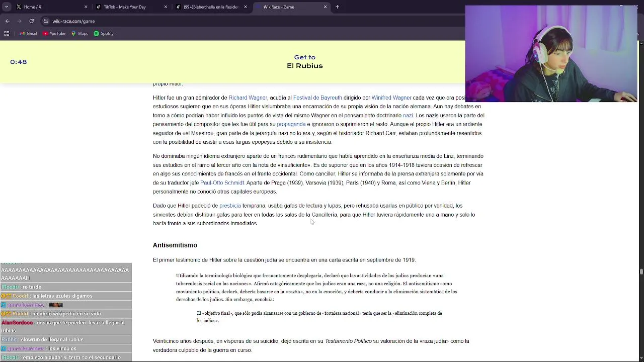Close the Bieberchella tab

pyautogui.click(x=246, y=7)
